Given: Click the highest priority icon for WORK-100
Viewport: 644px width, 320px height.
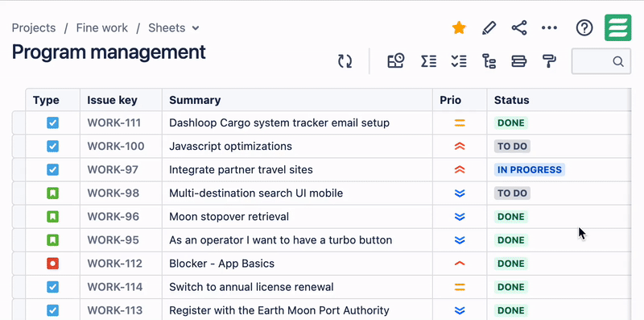Looking at the screenshot, I should pyautogui.click(x=460, y=146).
